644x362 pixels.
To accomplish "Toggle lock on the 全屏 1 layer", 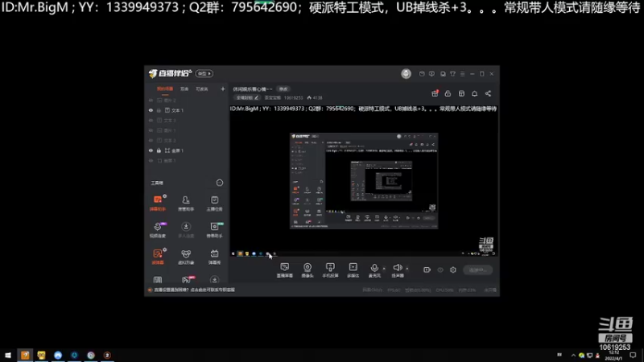I will click(159, 150).
